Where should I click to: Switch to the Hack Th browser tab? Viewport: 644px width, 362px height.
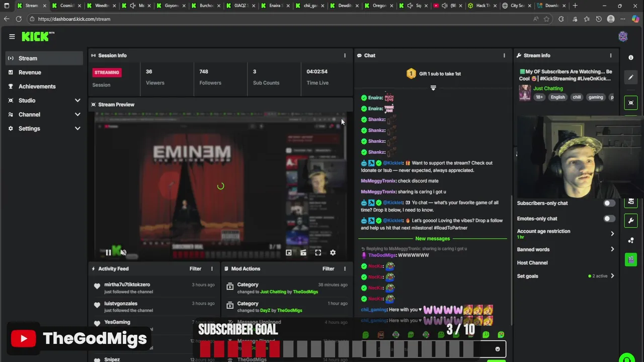click(x=482, y=6)
